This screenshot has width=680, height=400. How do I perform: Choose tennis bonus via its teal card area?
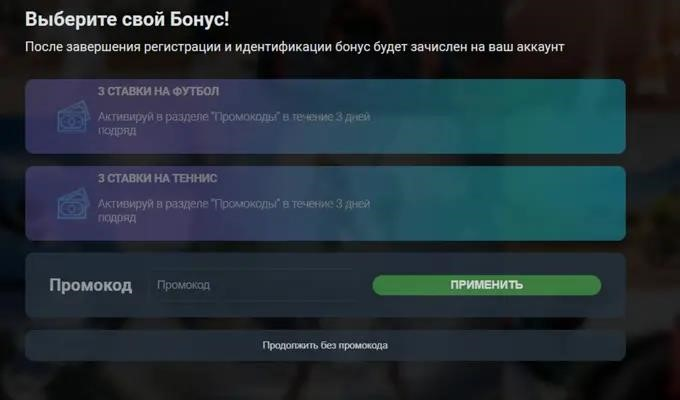(x=499, y=203)
